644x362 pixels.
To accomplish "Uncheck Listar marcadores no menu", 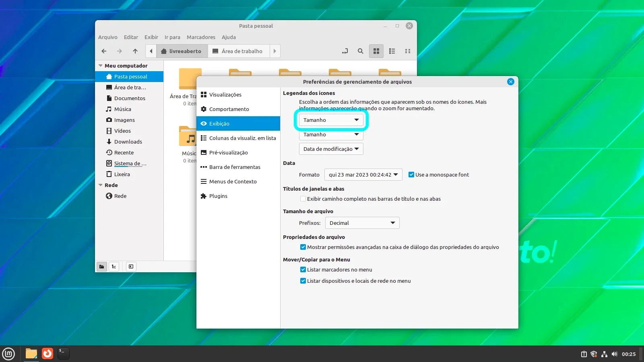I will pyautogui.click(x=303, y=269).
